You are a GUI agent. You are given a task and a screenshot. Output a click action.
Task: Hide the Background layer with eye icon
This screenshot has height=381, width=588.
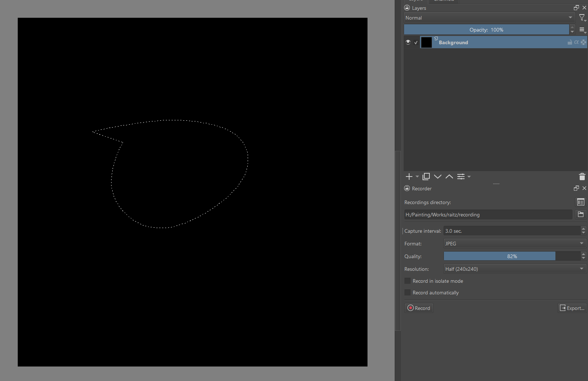tap(408, 42)
